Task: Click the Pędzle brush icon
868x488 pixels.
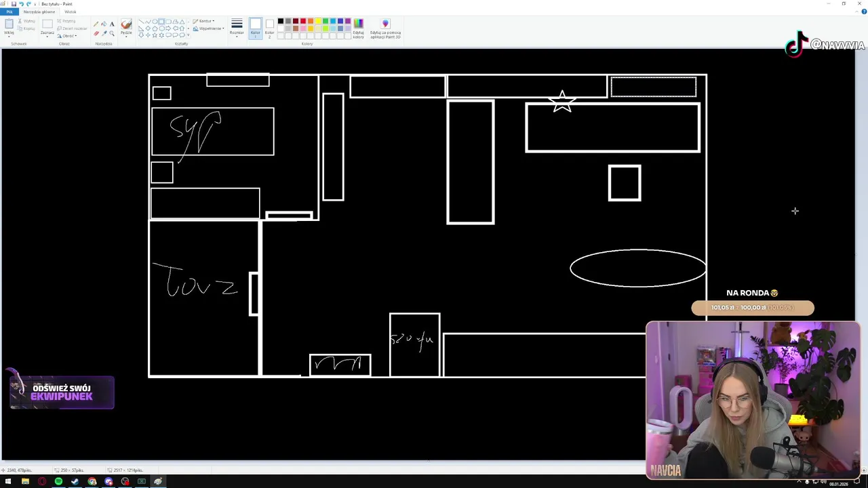Action: [x=126, y=25]
